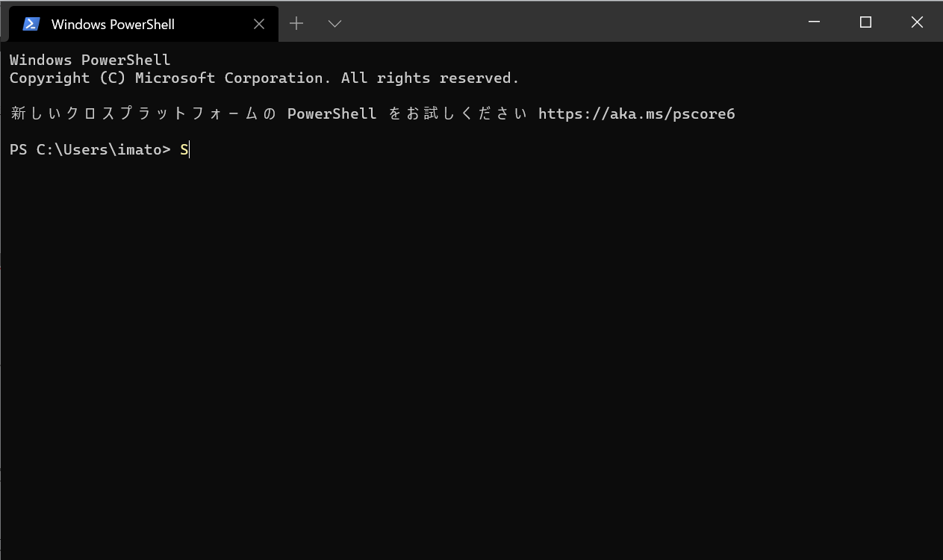Click the Copyright (C) Microsoft Corporation text
Viewport: 943px width, 560px height.
click(x=166, y=78)
